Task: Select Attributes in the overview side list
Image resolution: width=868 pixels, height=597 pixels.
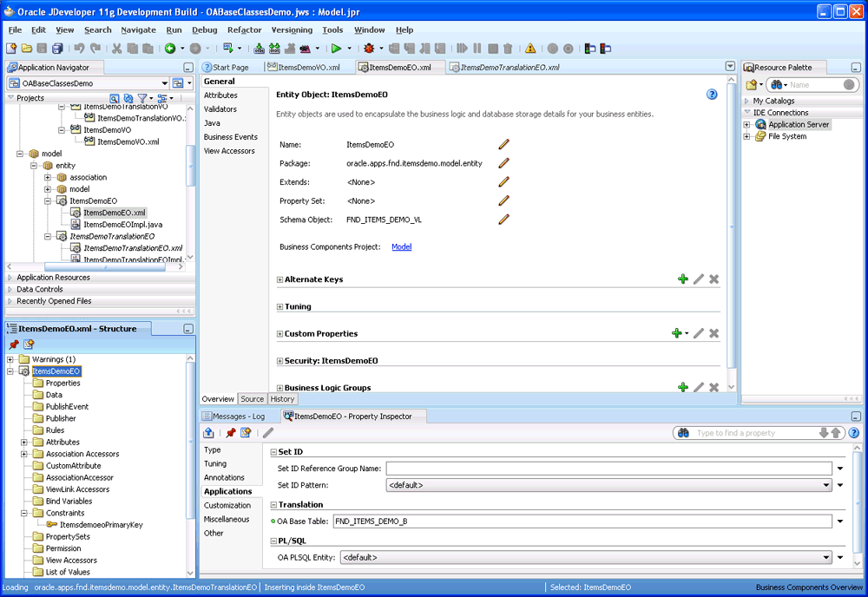Action: click(x=220, y=95)
